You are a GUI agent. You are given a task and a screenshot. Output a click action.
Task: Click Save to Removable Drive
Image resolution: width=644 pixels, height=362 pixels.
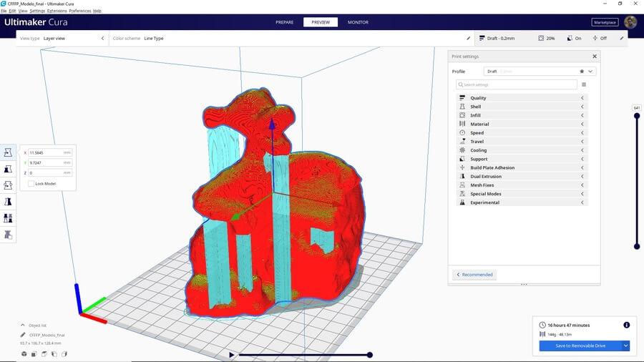580,346
